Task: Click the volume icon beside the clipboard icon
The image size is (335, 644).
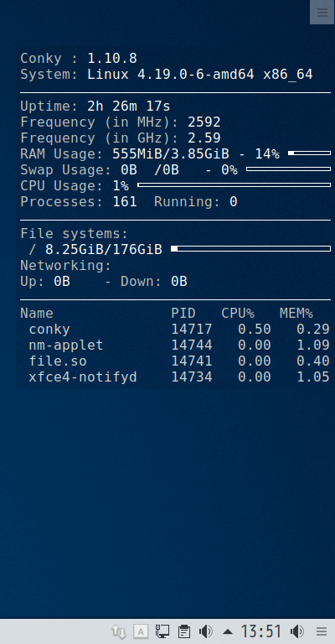Action: point(205,631)
